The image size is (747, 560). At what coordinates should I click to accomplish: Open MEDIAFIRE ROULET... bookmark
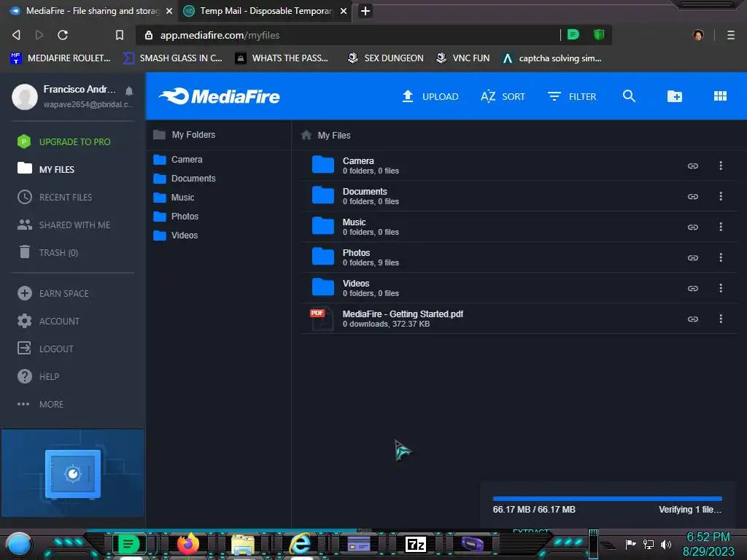tap(61, 58)
